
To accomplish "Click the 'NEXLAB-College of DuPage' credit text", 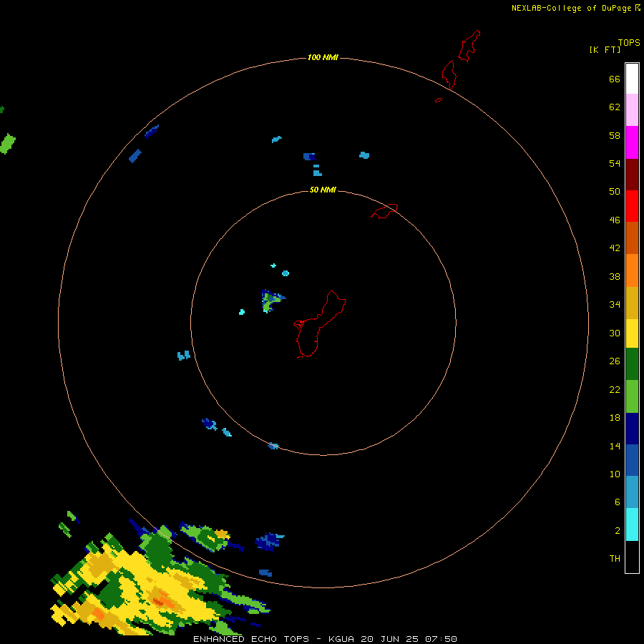I will tap(571, 8).
